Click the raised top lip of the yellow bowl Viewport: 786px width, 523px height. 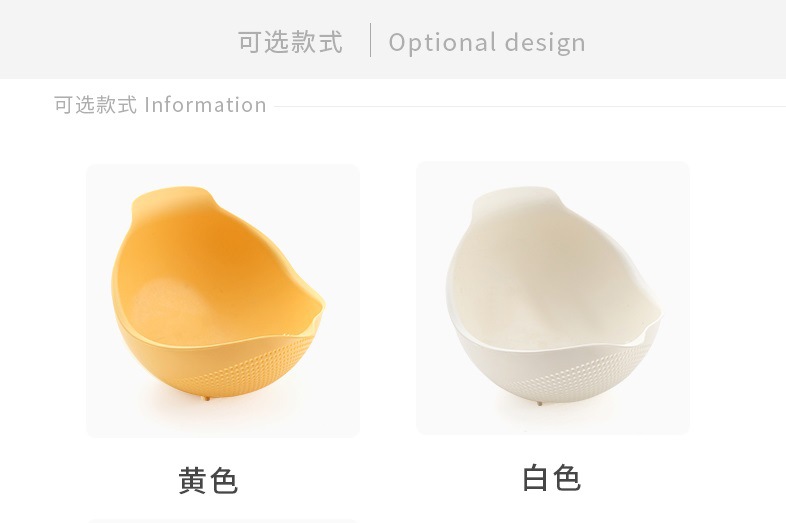170,196
